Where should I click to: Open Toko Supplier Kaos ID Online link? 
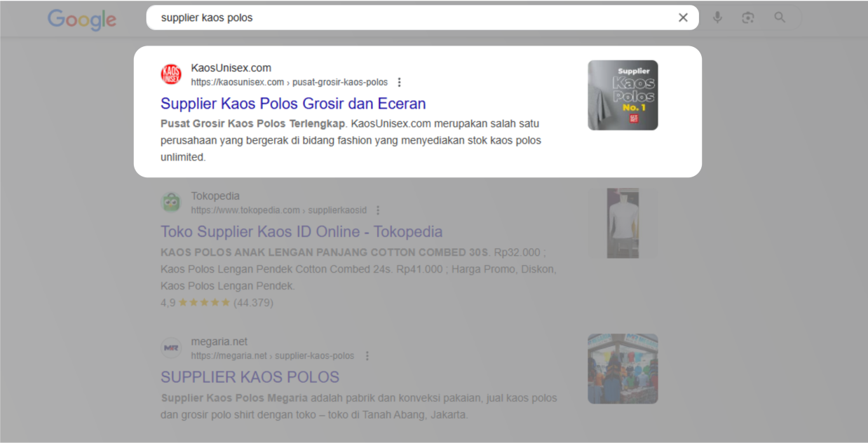point(301,232)
